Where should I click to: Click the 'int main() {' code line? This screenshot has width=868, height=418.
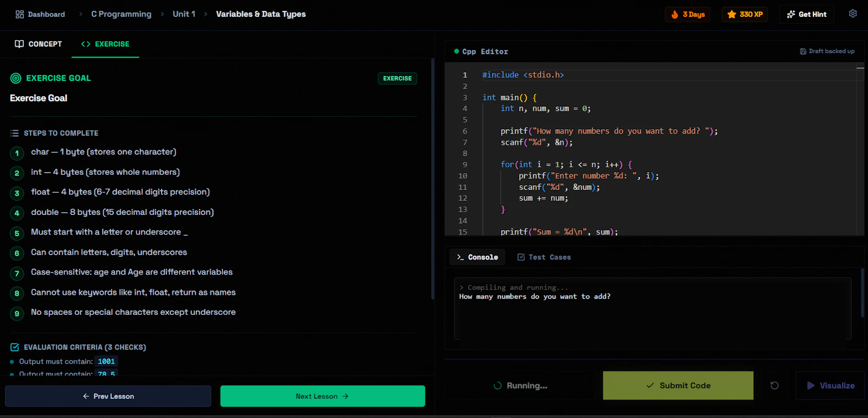point(510,98)
